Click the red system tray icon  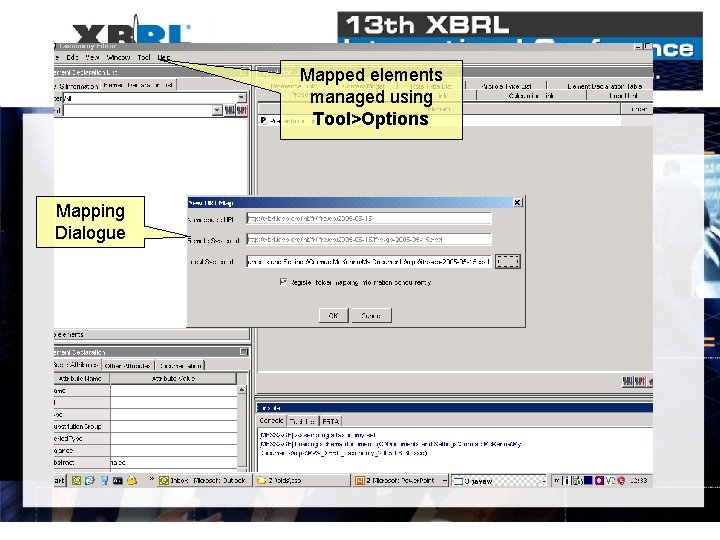pyautogui.click(x=621, y=481)
